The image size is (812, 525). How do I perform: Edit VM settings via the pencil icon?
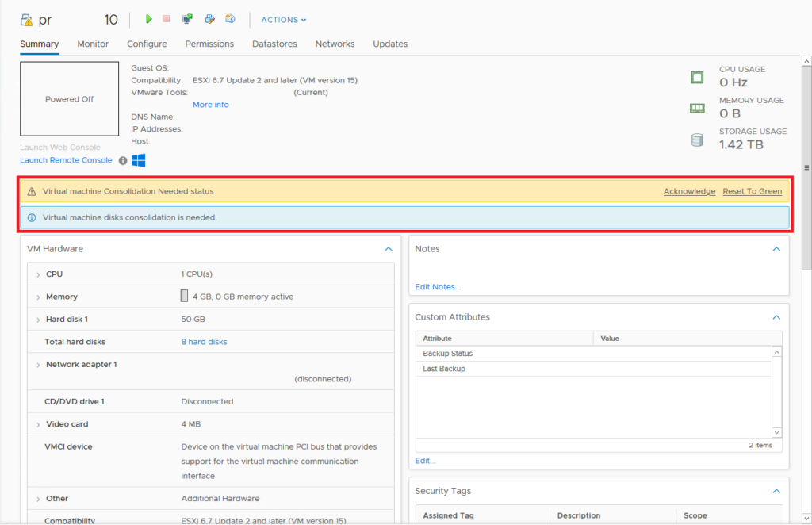pyautogui.click(x=209, y=19)
